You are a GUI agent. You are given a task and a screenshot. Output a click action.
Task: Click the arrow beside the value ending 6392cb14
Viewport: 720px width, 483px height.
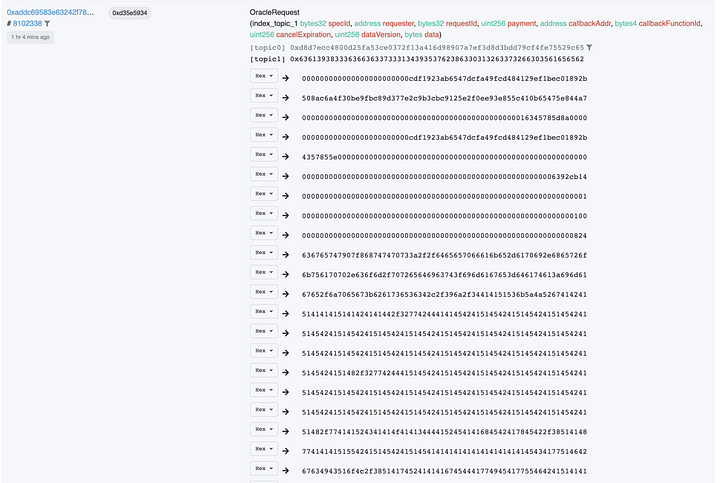click(286, 175)
